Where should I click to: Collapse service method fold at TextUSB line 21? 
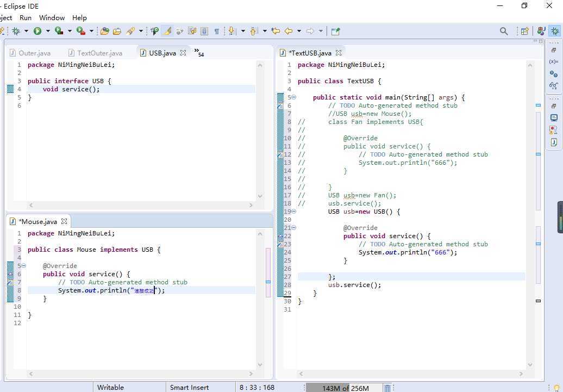293,227
